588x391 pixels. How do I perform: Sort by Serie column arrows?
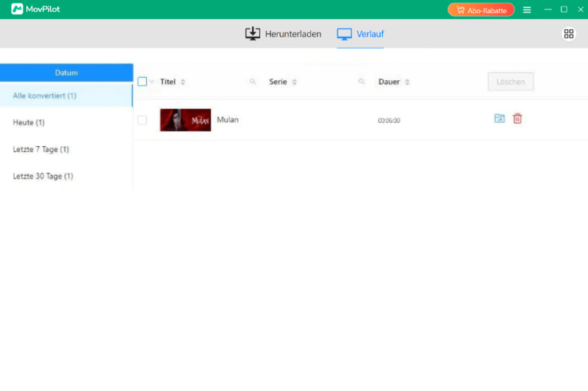(295, 82)
